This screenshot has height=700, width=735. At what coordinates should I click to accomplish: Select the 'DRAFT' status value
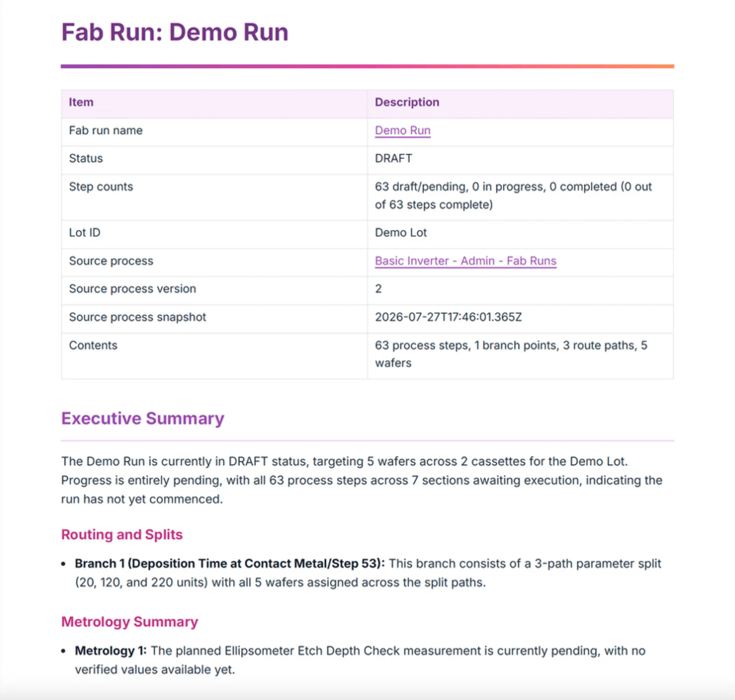coord(393,158)
